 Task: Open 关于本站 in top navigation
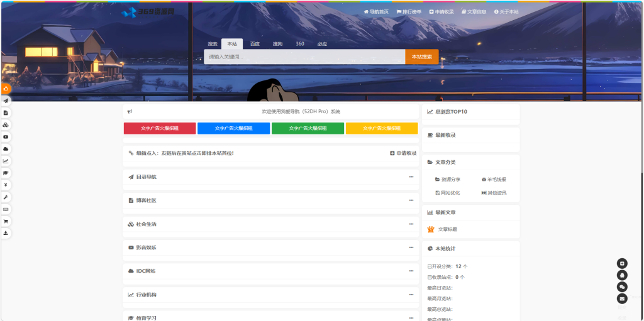click(x=506, y=12)
